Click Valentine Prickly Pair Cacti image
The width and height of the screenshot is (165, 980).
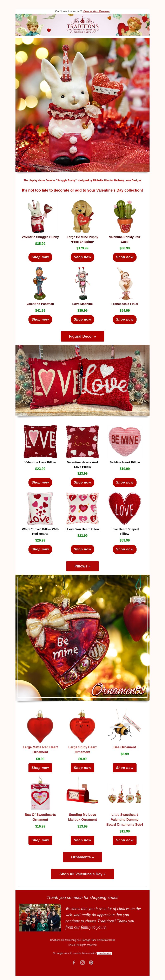coord(125,216)
